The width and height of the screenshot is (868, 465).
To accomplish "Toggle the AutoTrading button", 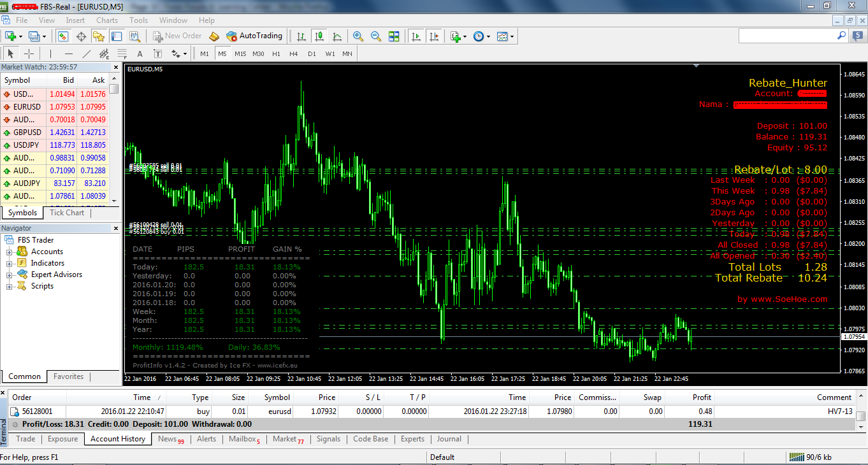I will [x=254, y=36].
